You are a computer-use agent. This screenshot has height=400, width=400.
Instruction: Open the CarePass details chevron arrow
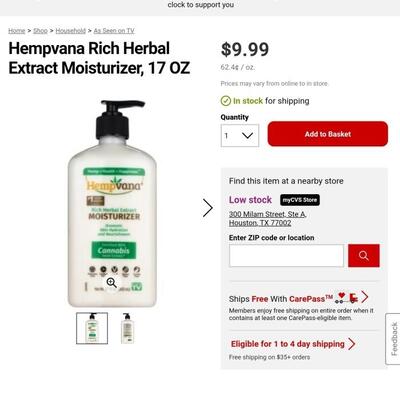[364, 297]
